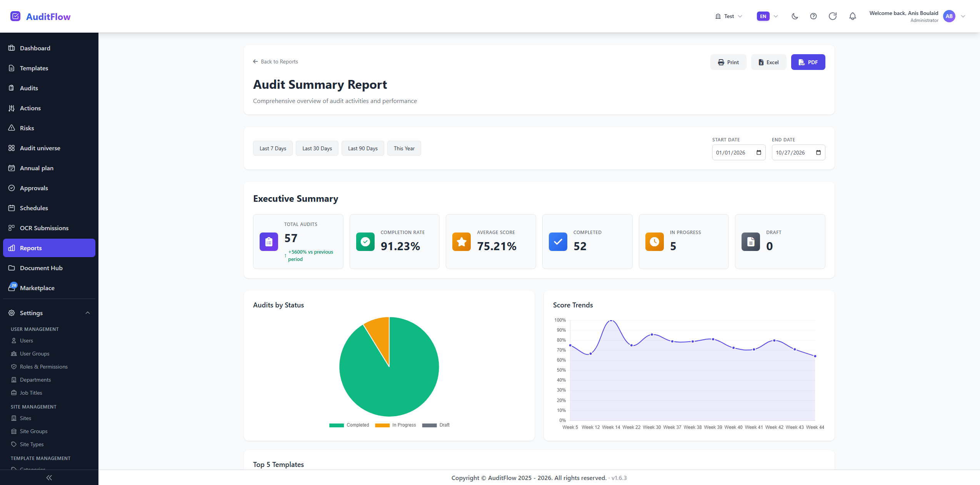The image size is (980, 485).
Task: Collapse the Settings section chevron
Action: (88, 313)
